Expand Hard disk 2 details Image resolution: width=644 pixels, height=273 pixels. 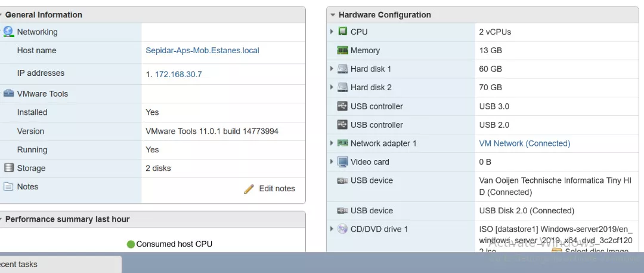pyautogui.click(x=332, y=87)
